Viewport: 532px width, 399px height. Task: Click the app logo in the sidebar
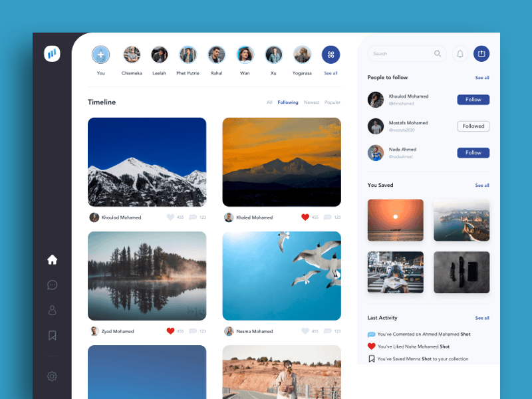click(52, 54)
